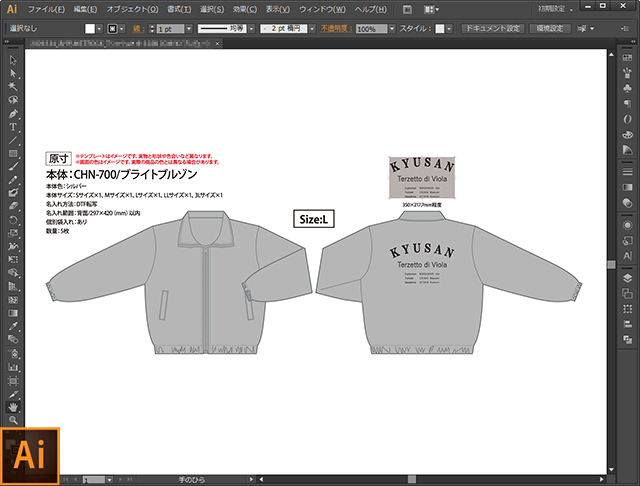Select the Rectangle tool
The image size is (640, 486).
13,153
